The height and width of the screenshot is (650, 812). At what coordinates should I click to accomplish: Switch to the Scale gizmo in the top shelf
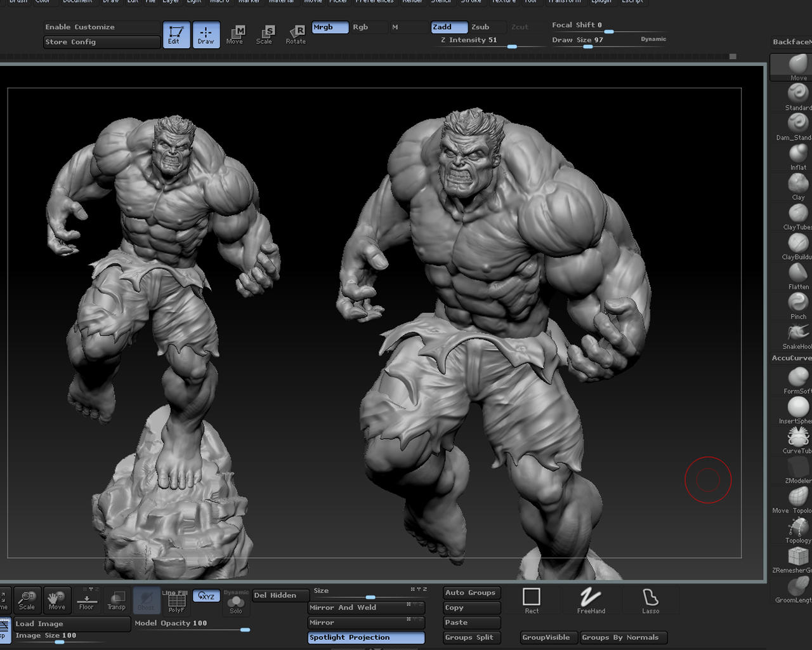[265, 34]
